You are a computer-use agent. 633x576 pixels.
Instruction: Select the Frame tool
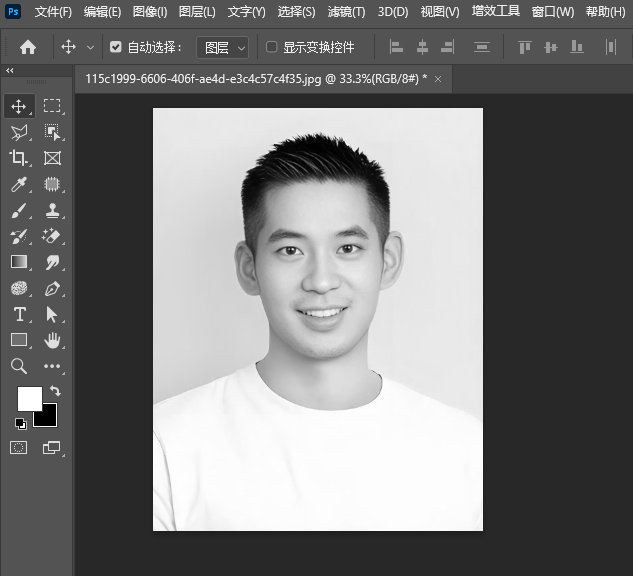pyautogui.click(x=52, y=158)
